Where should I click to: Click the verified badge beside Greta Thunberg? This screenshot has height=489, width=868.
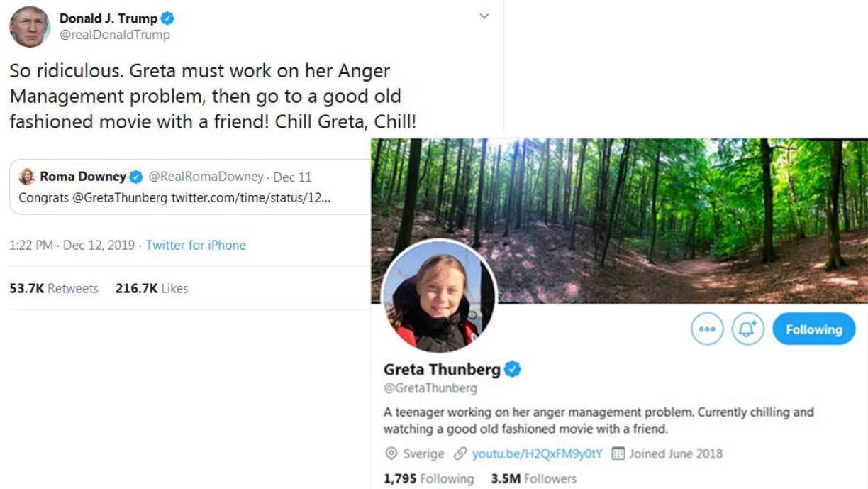pos(512,369)
